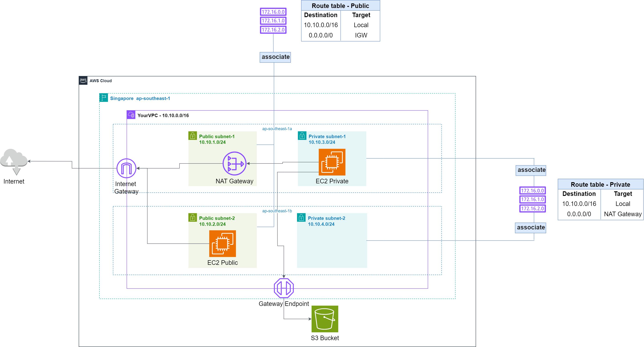Image resolution: width=644 pixels, height=347 pixels.
Task: Select 172.16.2.0 entry beside the private route table
Action: 532,208
